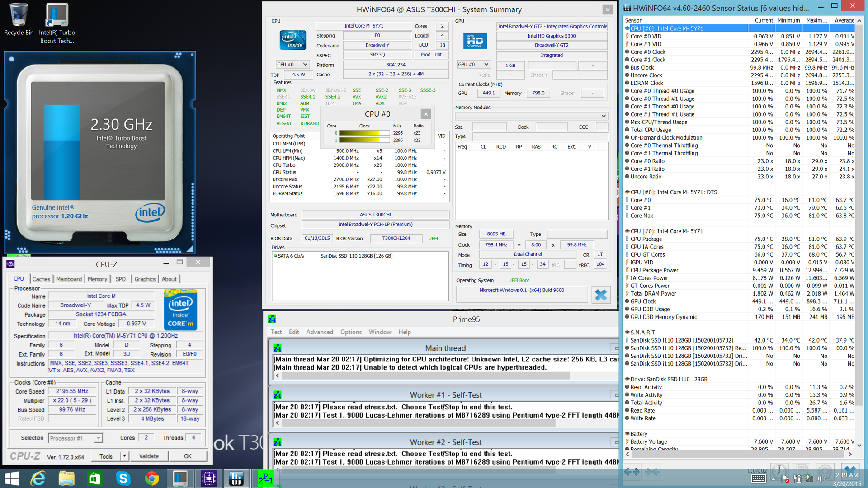Switch to Memory tab in CPU-Z
This screenshot has height=488, width=868.
97,279
